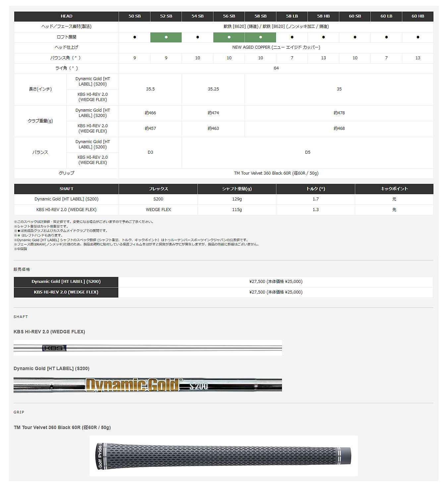
Task: Click the 'バウンス角' row label
Action: tap(66, 58)
